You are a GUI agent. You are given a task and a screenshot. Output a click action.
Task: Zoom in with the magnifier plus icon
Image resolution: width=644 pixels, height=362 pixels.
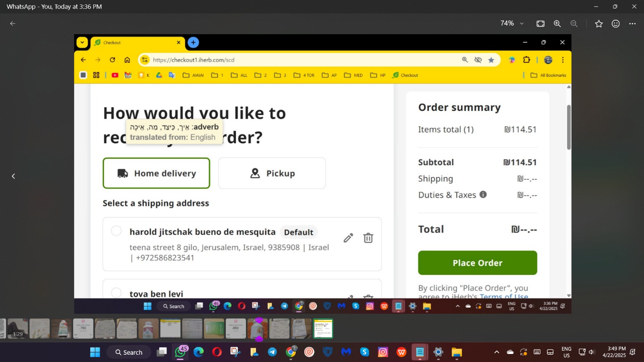(x=557, y=24)
